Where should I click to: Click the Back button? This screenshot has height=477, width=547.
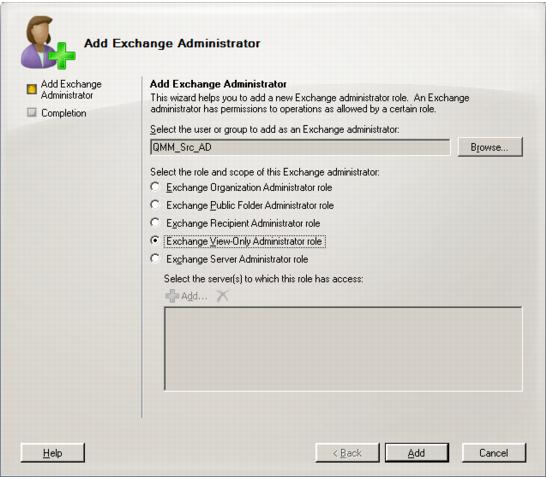[x=347, y=453]
